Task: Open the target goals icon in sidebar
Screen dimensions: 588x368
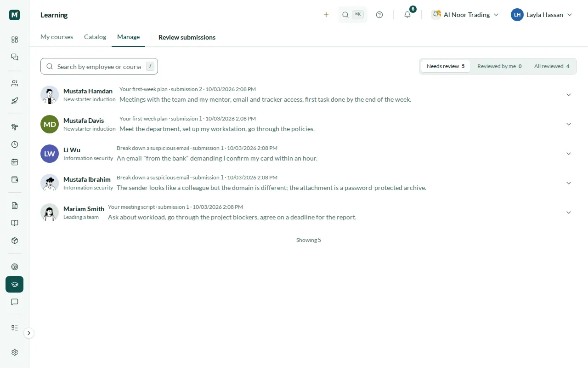Action: click(15, 267)
